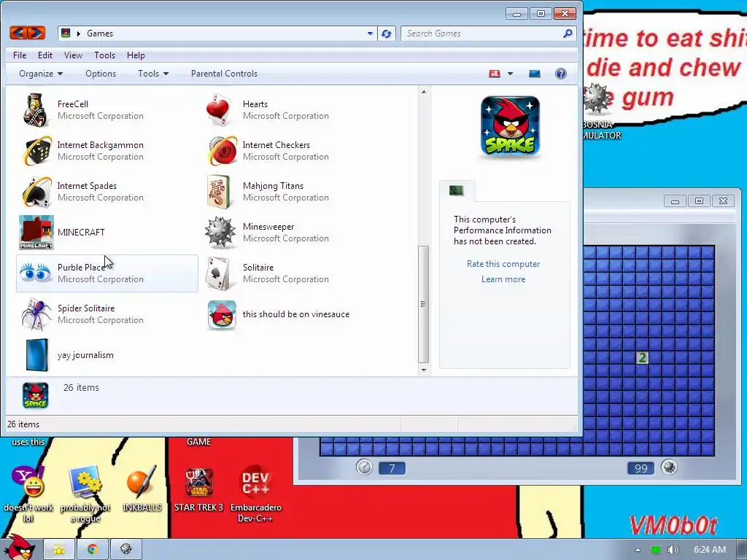
Task: Click the Back arrow button
Action: pos(18,33)
